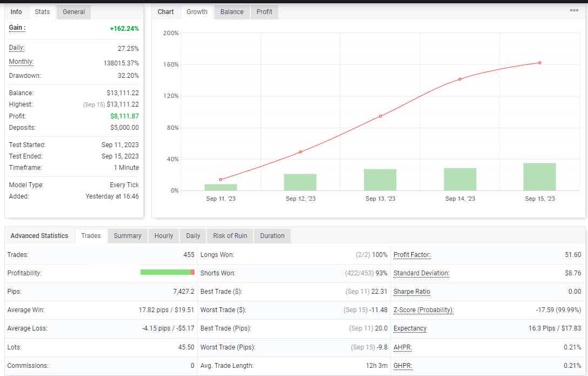The height and width of the screenshot is (376, 588).
Task: Open the Trades tab
Action: (91, 236)
